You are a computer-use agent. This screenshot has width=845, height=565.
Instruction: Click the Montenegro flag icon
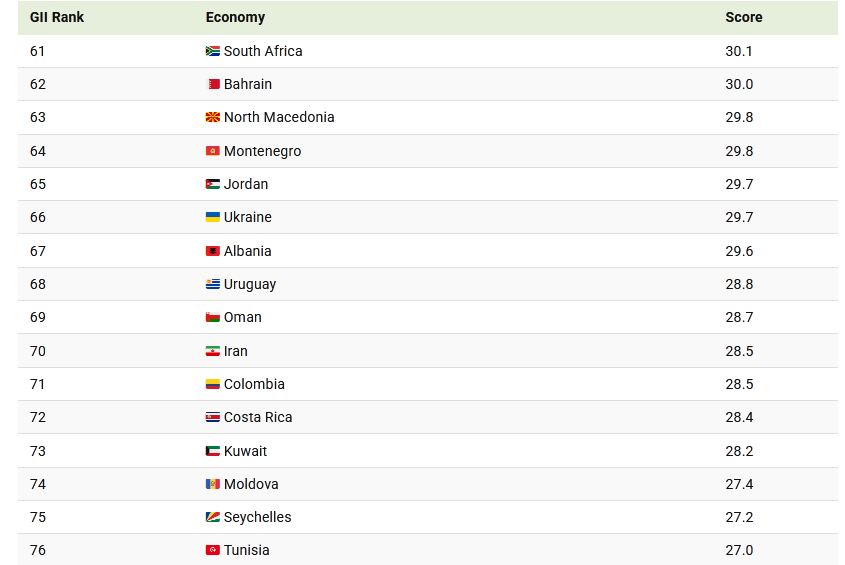tap(212, 151)
